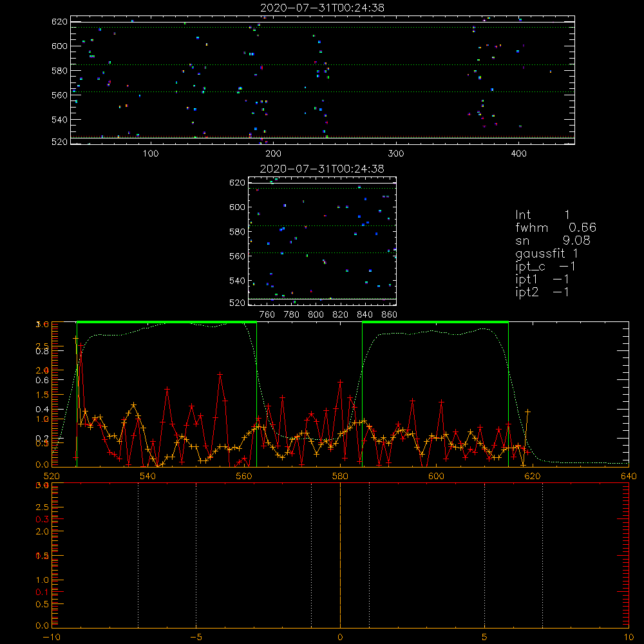
Task: Click the timestamp title above the small scatter plot
Action: point(322,169)
